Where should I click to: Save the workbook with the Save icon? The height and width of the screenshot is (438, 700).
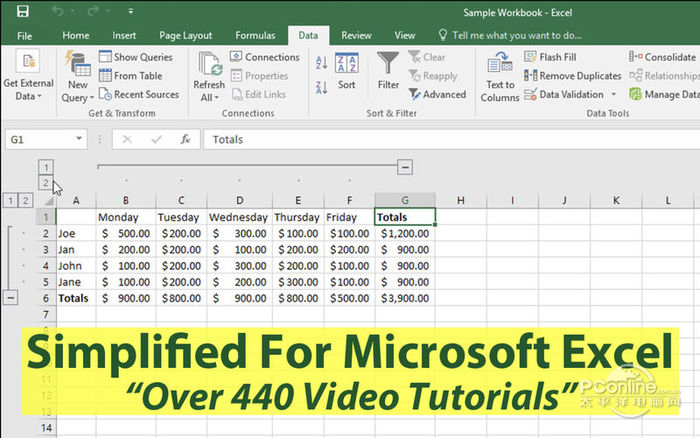23,12
